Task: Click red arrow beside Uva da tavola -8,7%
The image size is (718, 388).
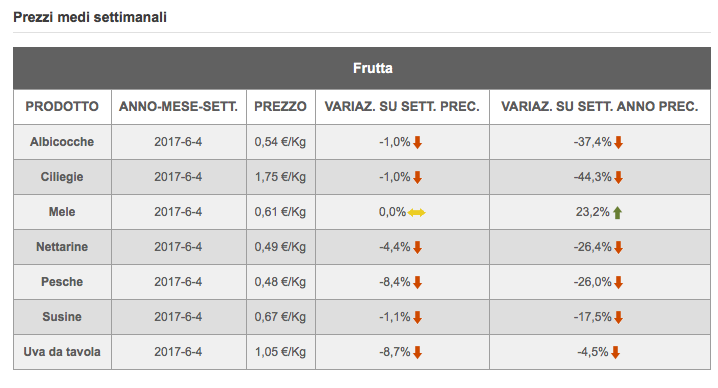Action: click(417, 353)
